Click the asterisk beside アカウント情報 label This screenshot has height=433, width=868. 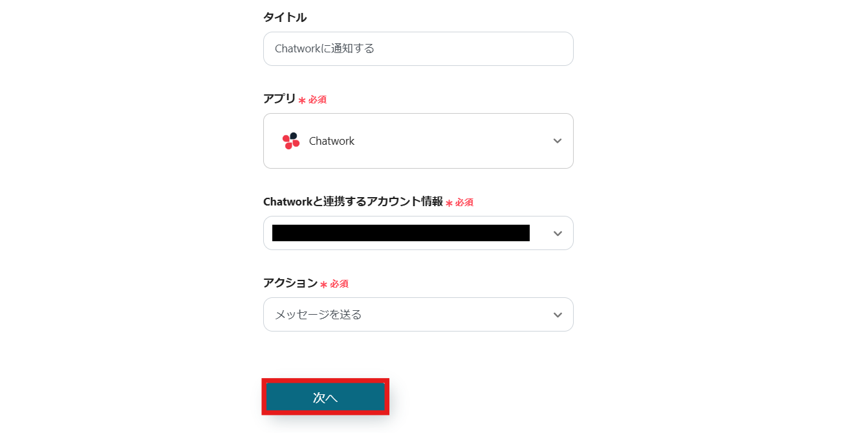(449, 203)
